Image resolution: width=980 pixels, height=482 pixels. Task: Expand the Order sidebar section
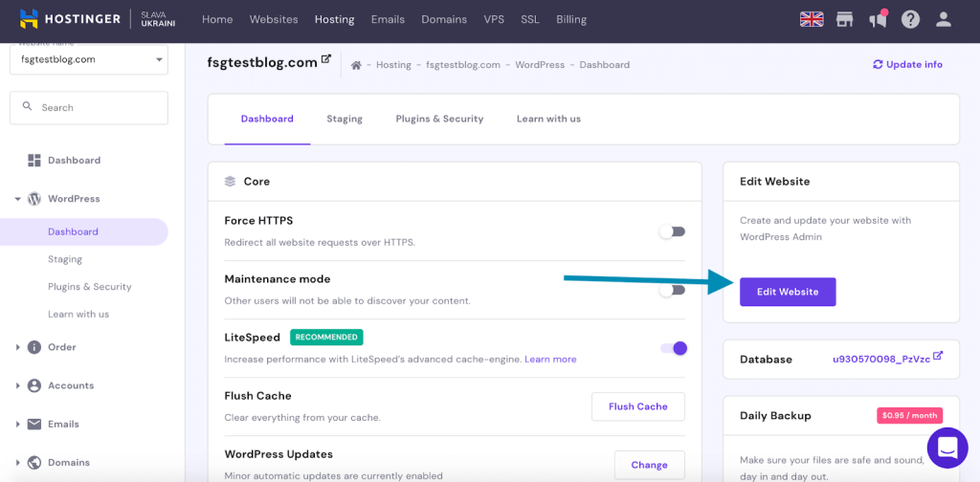point(17,348)
